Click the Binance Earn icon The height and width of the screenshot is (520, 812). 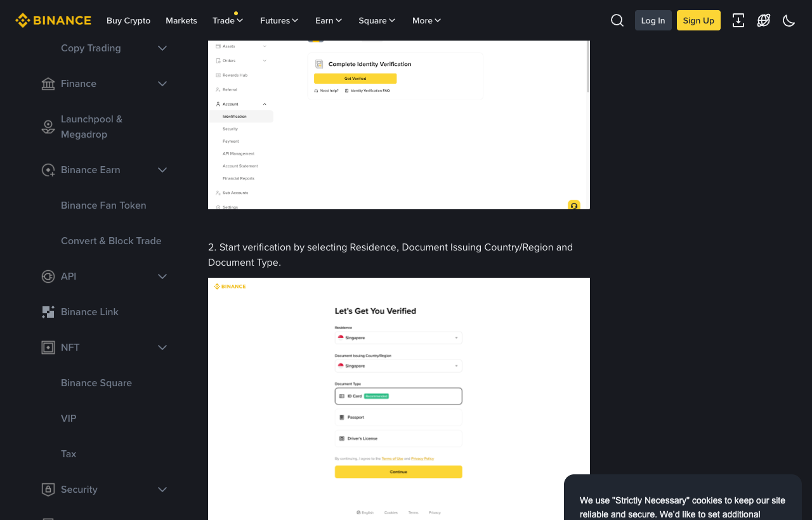48,170
